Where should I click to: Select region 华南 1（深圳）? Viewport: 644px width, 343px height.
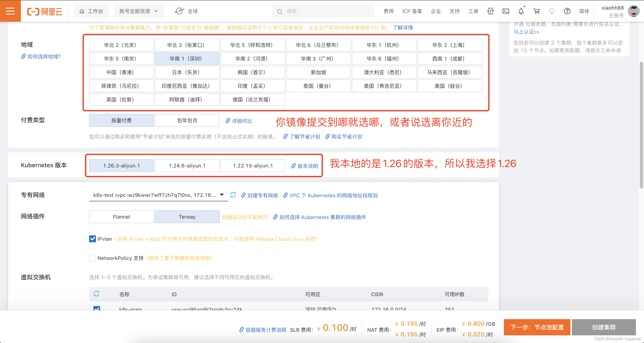point(187,59)
